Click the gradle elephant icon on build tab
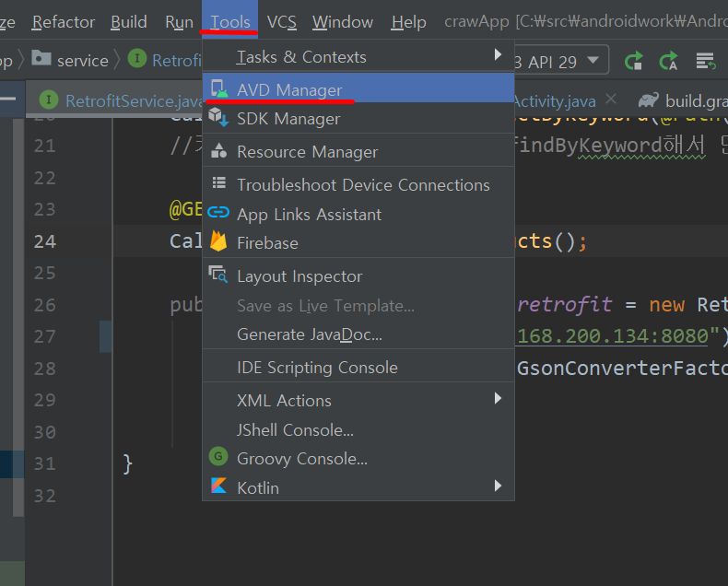This screenshot has width=728, height=586. click(649, 100)
